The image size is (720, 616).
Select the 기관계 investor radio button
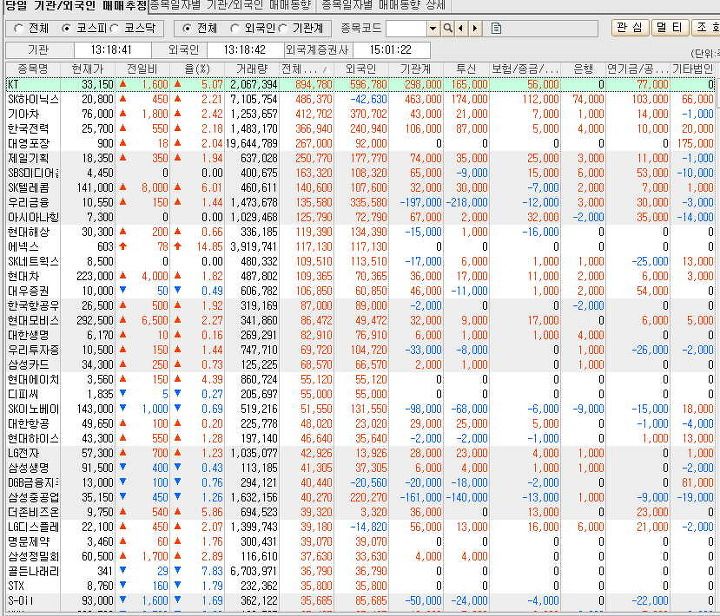pyautogui.click(x=283, y=28)
